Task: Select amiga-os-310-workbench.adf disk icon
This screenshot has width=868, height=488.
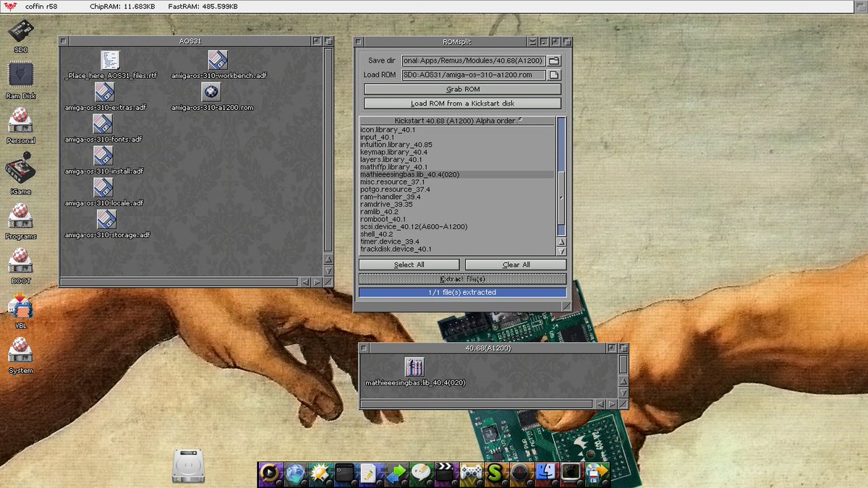Action: pyautogui.click(x=218, y=60)
